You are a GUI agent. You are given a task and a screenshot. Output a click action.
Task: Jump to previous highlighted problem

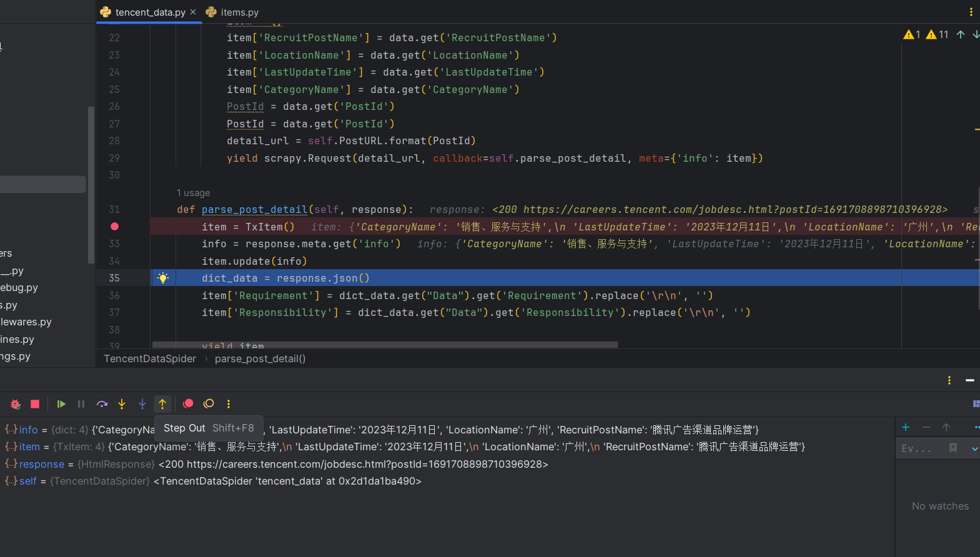(x=961, y=34)
